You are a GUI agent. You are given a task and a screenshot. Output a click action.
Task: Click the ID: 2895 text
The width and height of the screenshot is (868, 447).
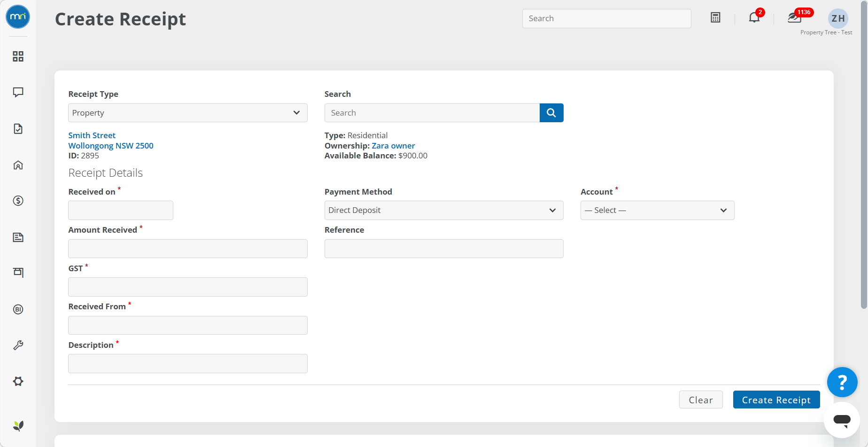84,156
